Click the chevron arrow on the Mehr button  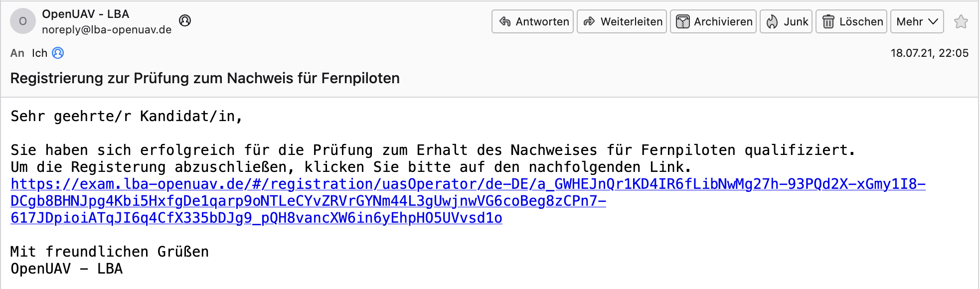[933, 21]
